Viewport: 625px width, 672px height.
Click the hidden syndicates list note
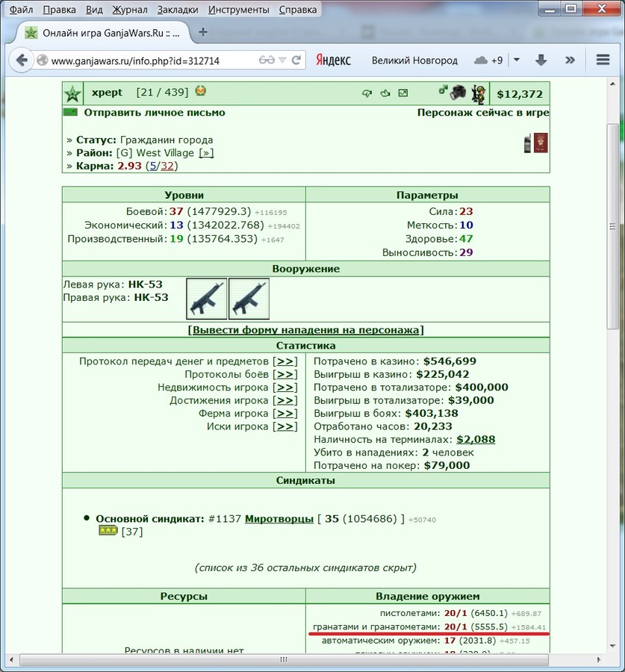[x=305, y=568]
